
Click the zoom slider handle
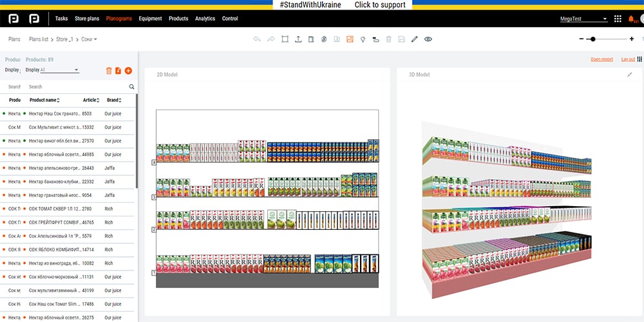tap(593, 39)
